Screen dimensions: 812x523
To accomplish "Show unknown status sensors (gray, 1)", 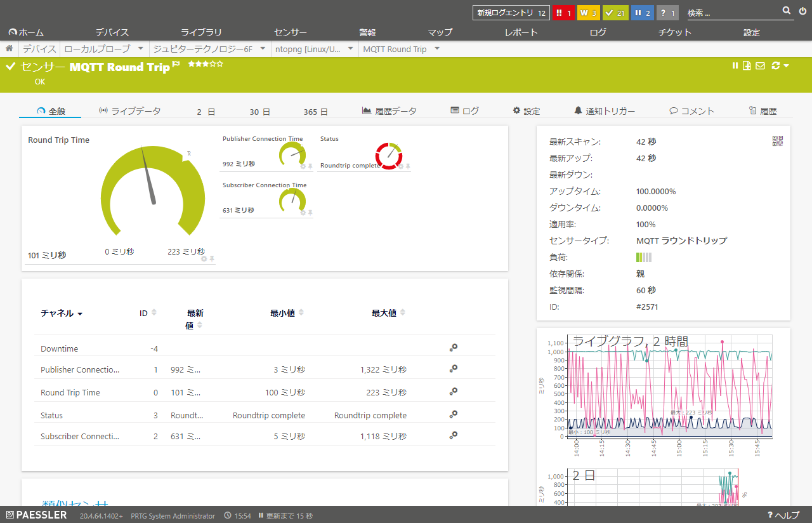I will point(667,13).
